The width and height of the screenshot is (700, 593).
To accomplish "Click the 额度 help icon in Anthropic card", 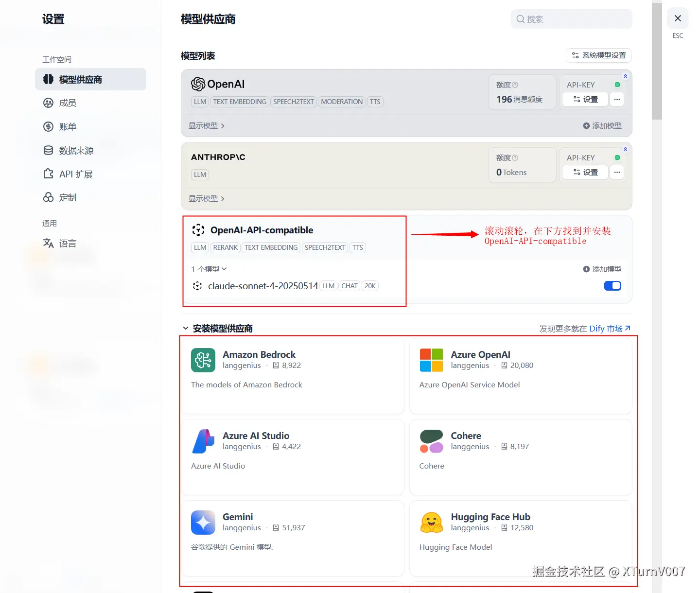I will point(515,157).
